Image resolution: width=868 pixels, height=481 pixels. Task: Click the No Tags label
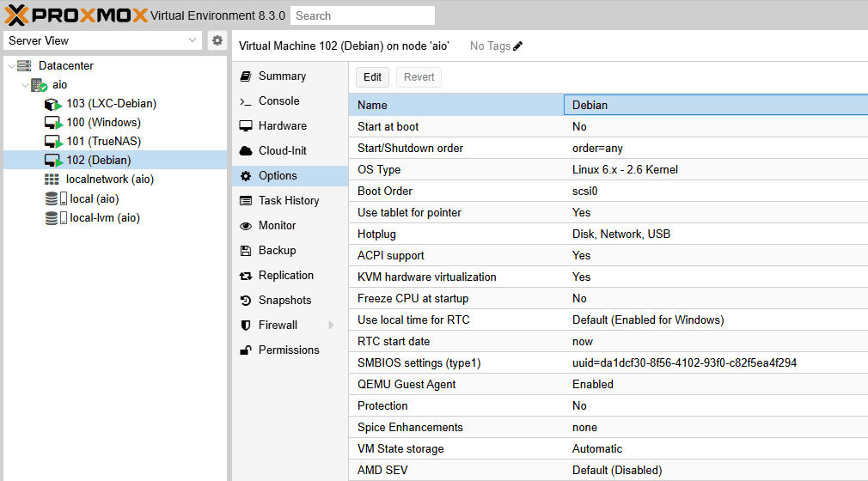point(490,46)
